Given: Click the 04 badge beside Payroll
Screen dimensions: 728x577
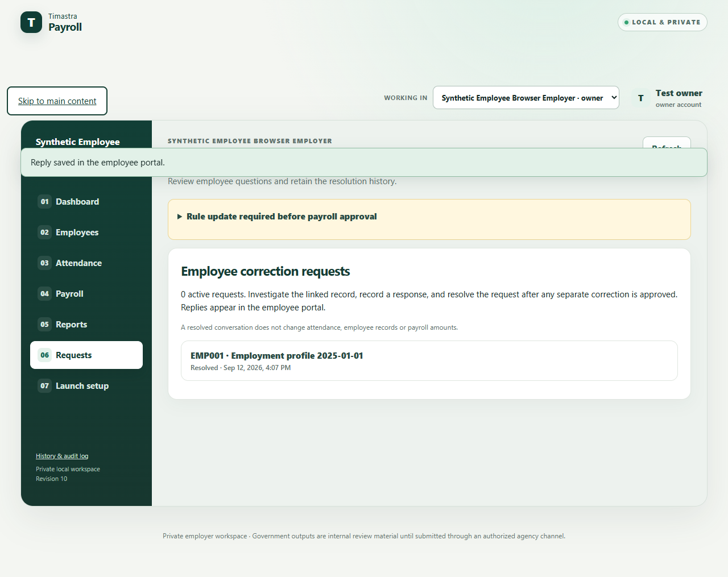Looking at the screenshot, I should tap(45, 294).
